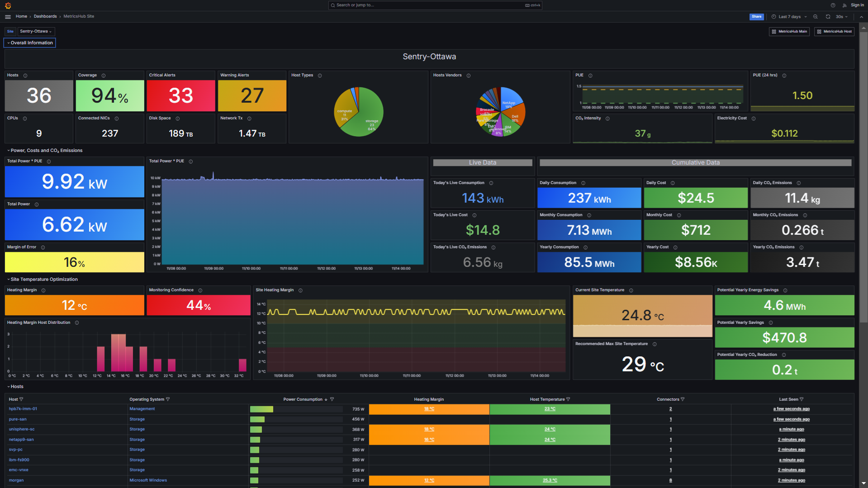Click the Grafana logo icon

pos(8,5)
